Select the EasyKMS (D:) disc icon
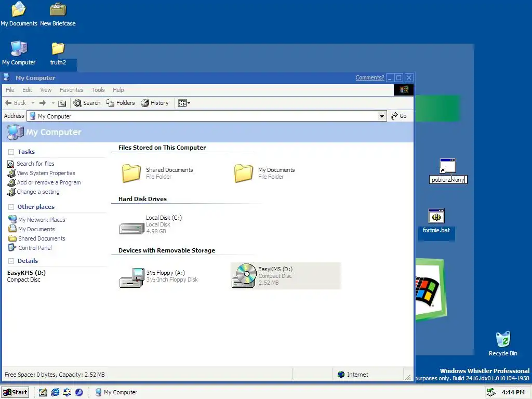Viewport: 532px width, 399px height. pyautogui.click(x=244, y=275)
